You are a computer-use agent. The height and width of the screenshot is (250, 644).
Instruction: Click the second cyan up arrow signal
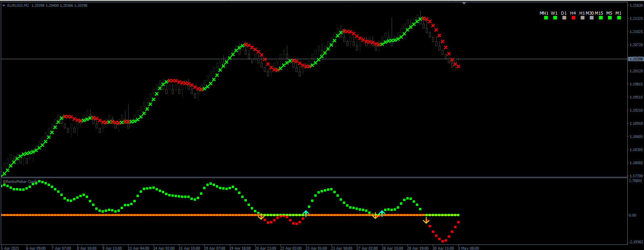(x=382, y=213)
